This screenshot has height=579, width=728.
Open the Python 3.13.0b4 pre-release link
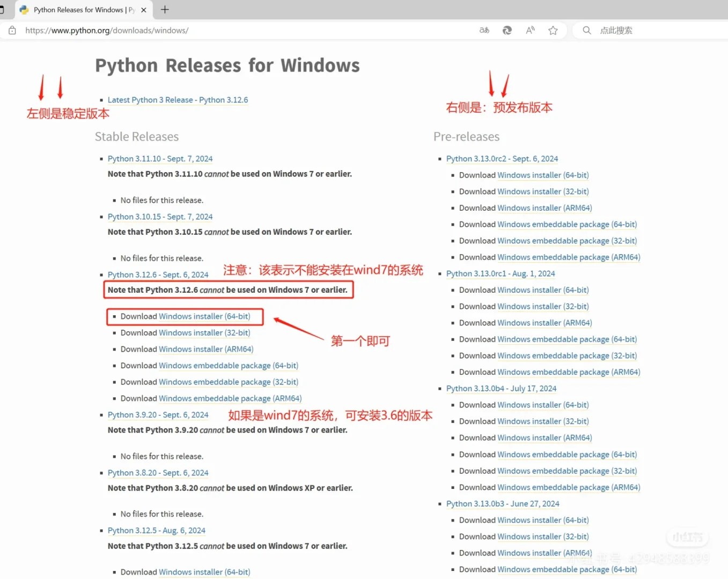pyautogui.click(x=501, y=388)
